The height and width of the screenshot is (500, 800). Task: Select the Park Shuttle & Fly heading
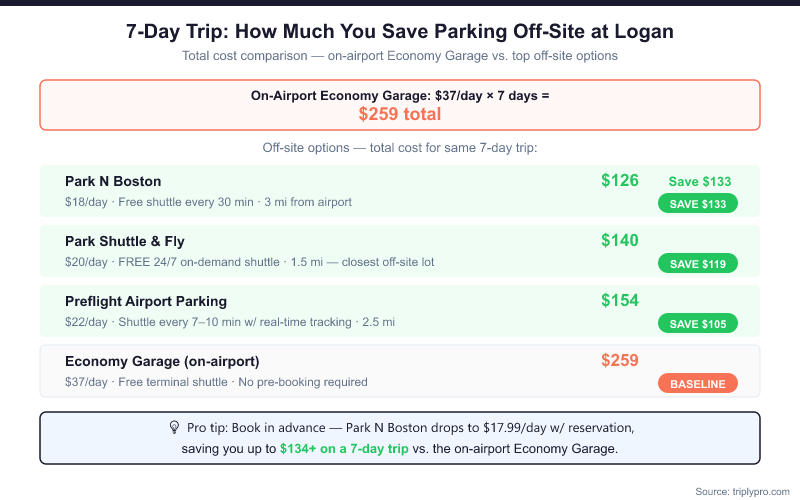(x=125, y=241)
